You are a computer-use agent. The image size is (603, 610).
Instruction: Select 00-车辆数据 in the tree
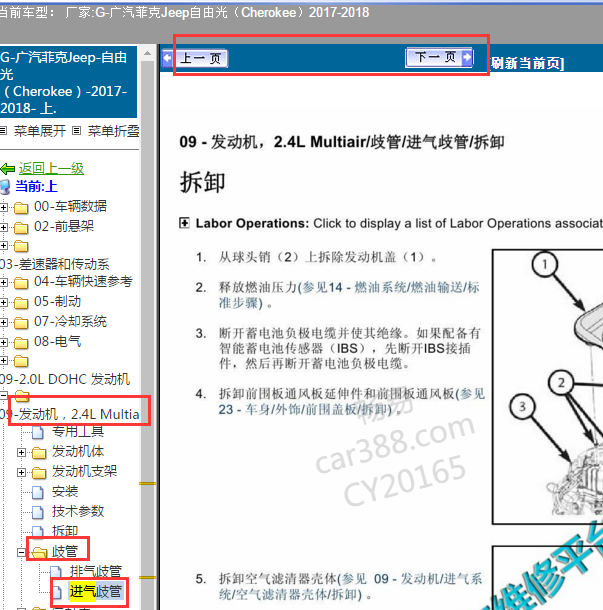click(x=70, y=206)
